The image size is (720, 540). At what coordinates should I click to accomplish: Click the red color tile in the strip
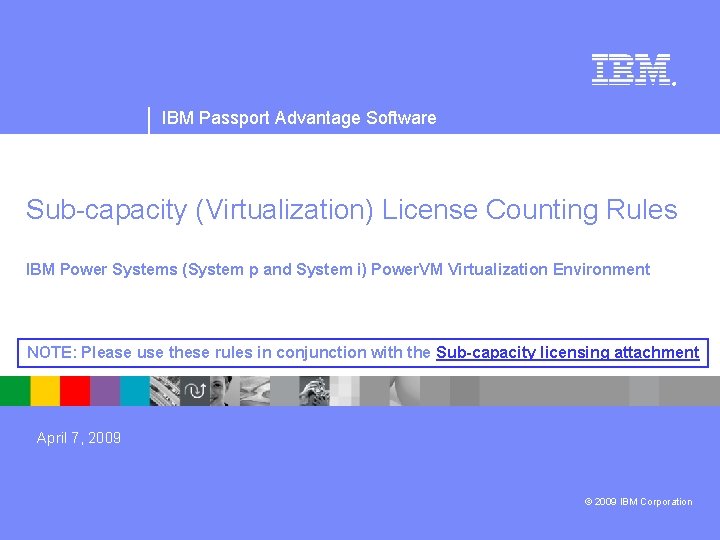click(75, 391)
